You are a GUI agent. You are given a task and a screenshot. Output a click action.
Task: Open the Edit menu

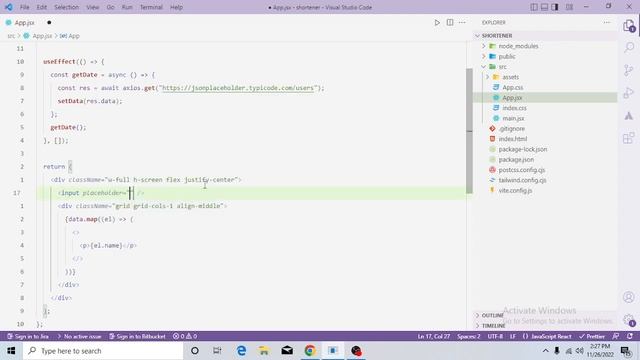(x=42, y=7)
